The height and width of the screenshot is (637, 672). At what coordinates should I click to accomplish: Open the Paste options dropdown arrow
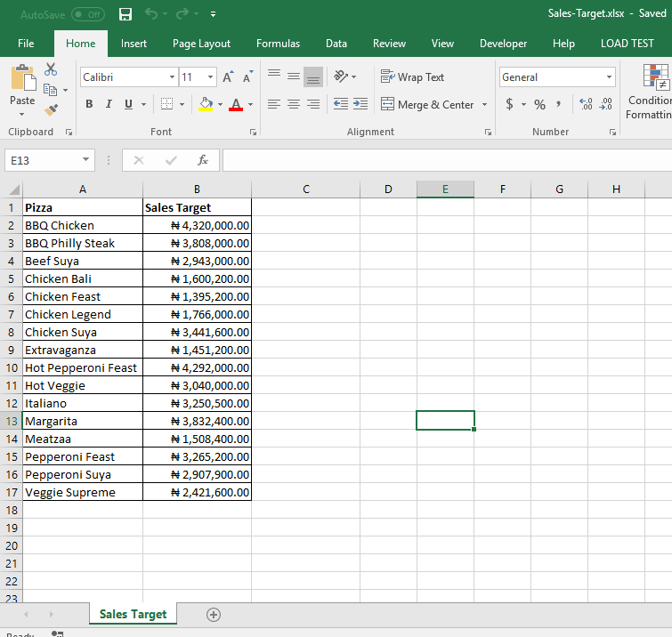(22, 115)
